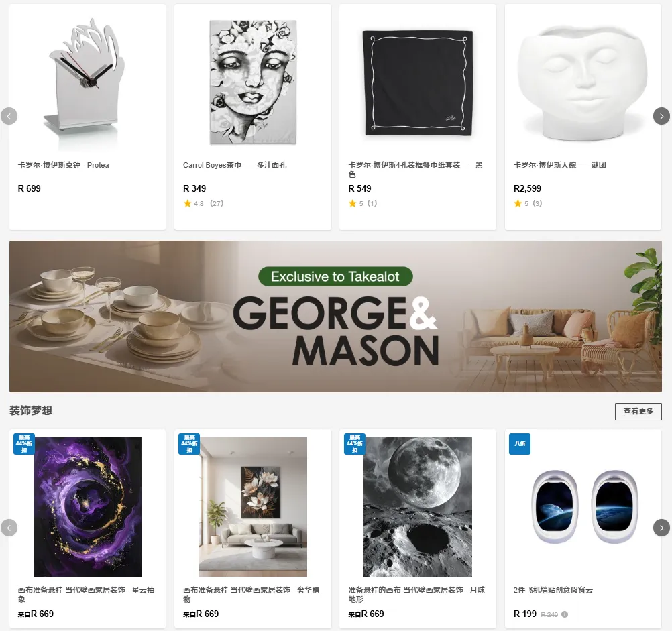Click the 44% discount badge on nebula canvas

tap(24, 444)
